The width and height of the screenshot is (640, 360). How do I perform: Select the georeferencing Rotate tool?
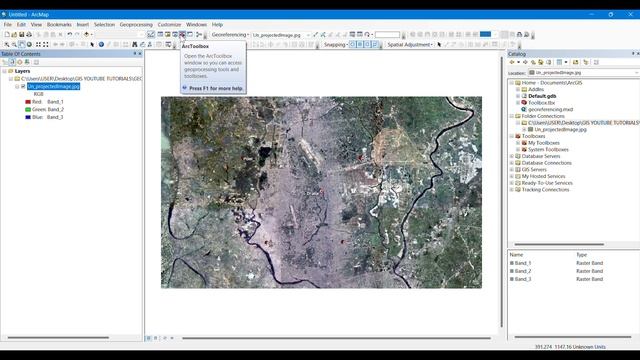(367, 35)
